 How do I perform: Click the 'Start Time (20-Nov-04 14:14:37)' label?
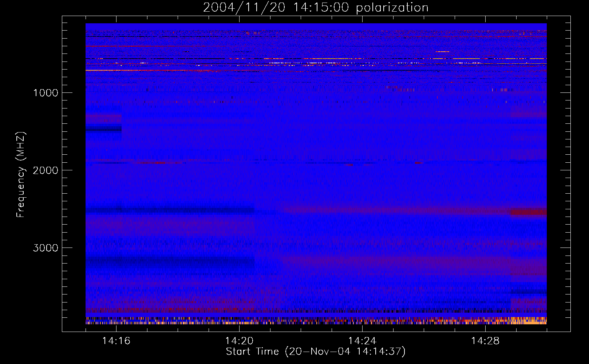[316, 352]
